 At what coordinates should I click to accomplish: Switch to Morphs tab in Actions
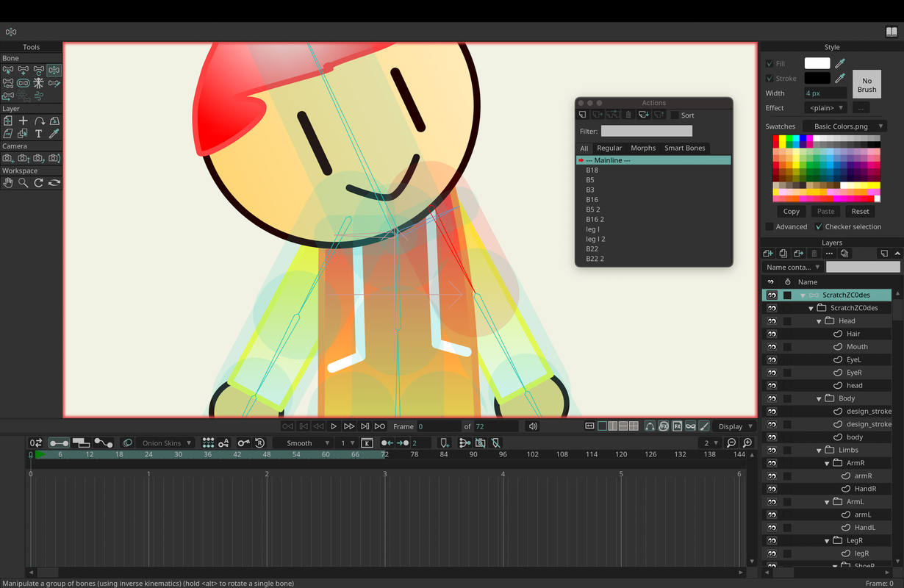643,148
